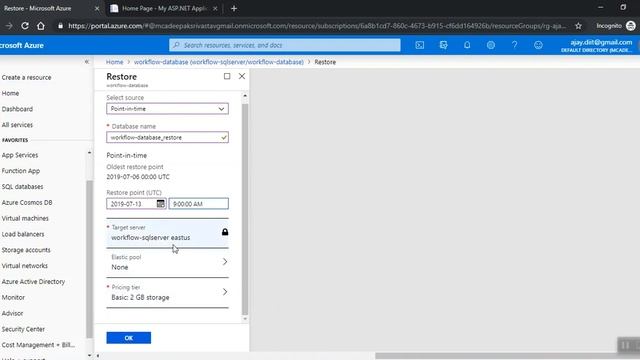Open Function App favorite

pos(21,171)
